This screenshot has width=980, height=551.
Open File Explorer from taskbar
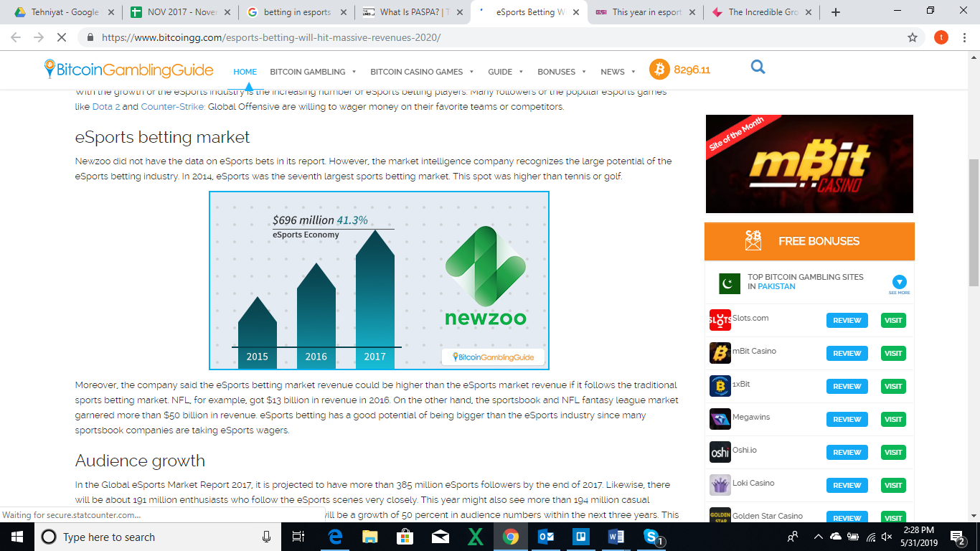click(370, 537)
